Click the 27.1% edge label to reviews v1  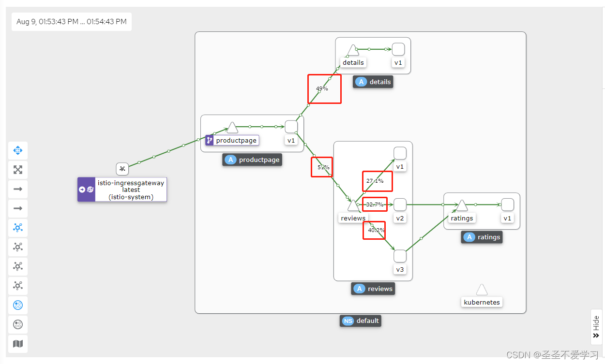coord(375,181)
